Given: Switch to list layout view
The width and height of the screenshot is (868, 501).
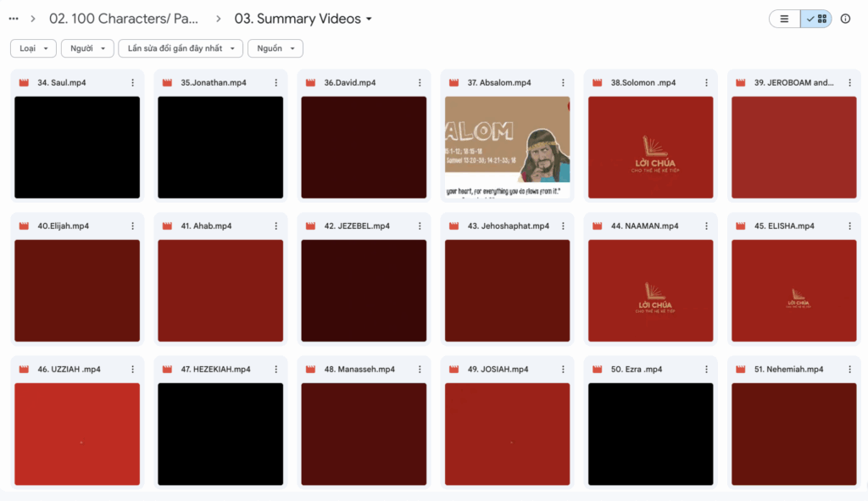Looking at the screenshot, I should point(784,19).
